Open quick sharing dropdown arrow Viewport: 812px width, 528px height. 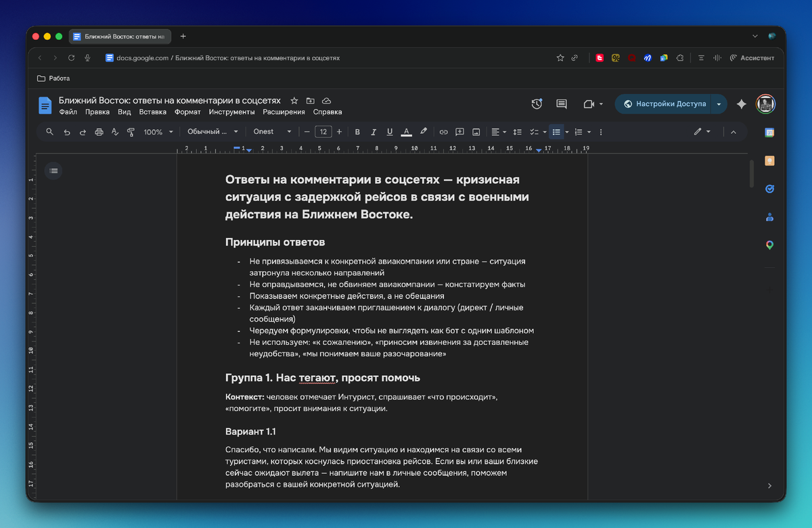click(719, 104)
